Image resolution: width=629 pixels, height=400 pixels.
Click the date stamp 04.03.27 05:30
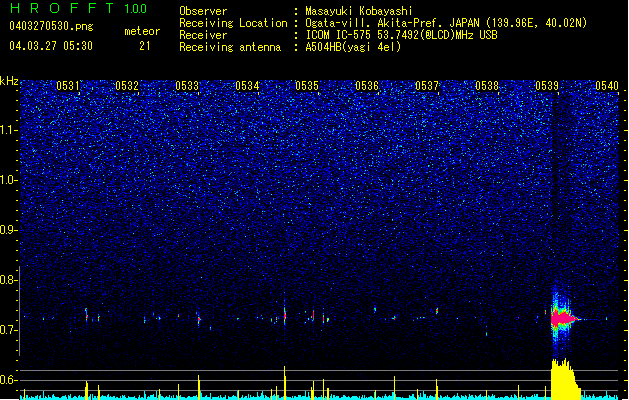[x=51, y=46]
